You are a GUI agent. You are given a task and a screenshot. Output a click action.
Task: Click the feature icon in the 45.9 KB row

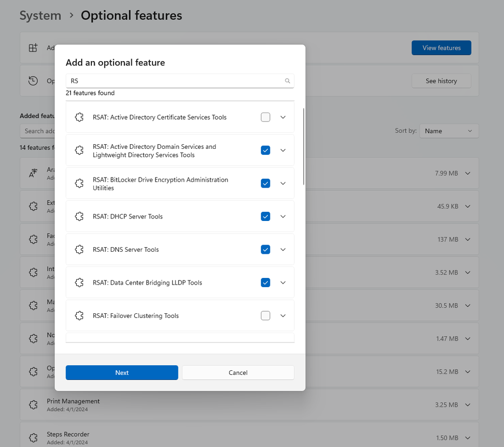(x=33, y=206)
